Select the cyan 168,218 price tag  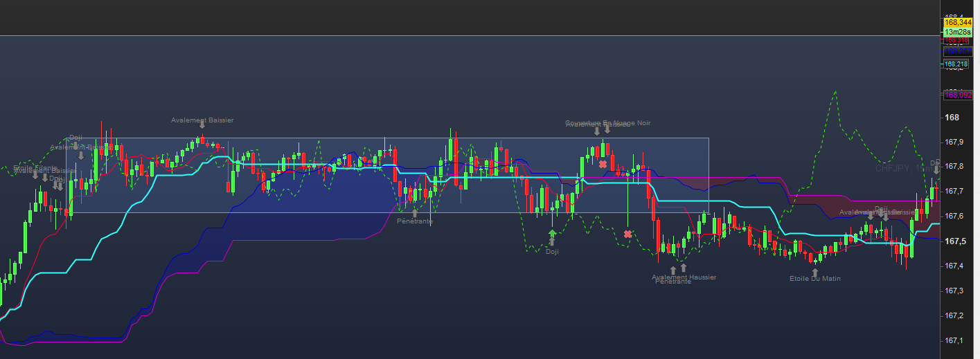(958, 64)
